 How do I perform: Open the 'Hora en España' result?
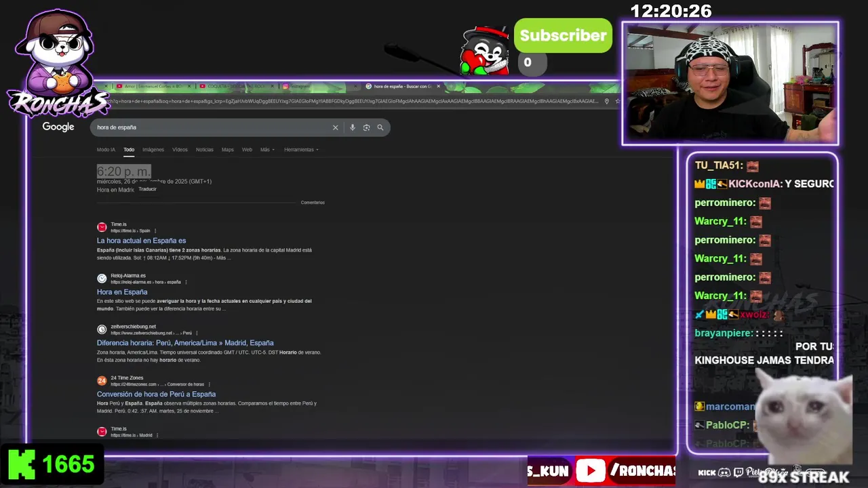click(x=122, y=292)
